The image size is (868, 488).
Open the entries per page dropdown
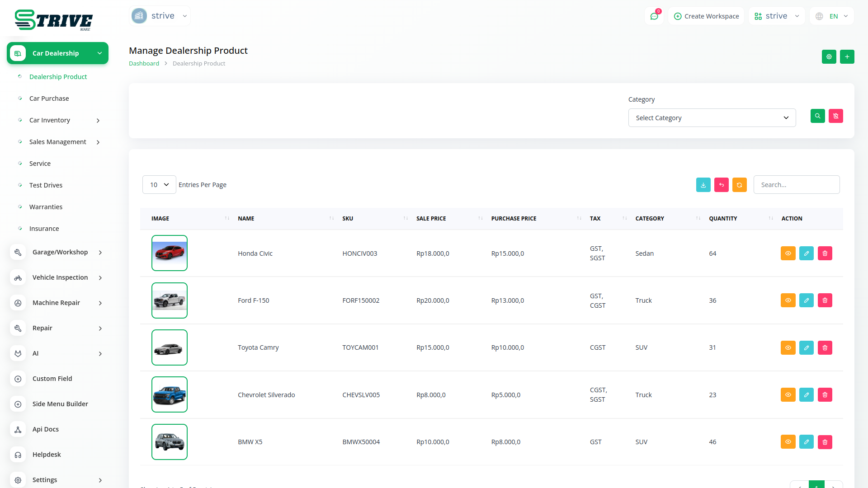[159, 185]
